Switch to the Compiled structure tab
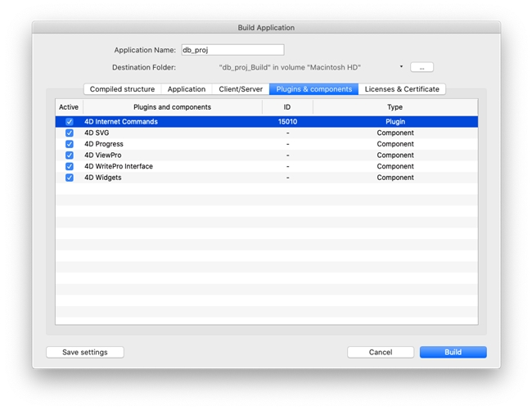The height and width of the screenshot is (410, 532). (x=122, y=89)
